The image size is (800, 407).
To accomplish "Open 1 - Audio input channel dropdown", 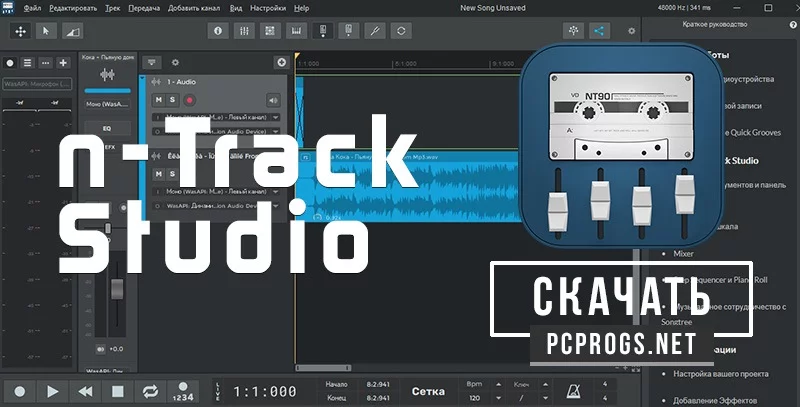I will pyautogui.click(x=276, y=118).
